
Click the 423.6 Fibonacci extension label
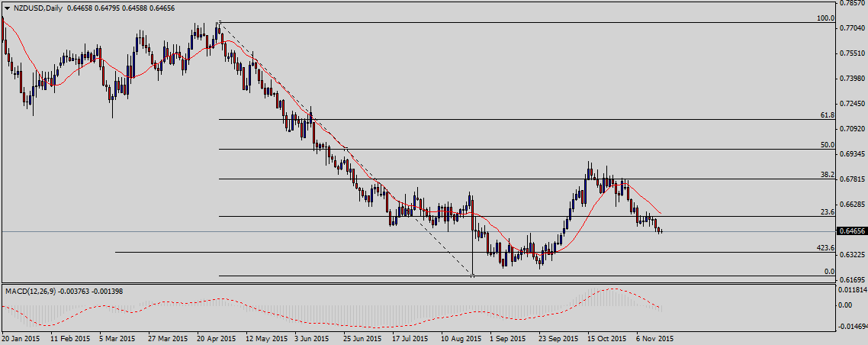click(825, 248)
